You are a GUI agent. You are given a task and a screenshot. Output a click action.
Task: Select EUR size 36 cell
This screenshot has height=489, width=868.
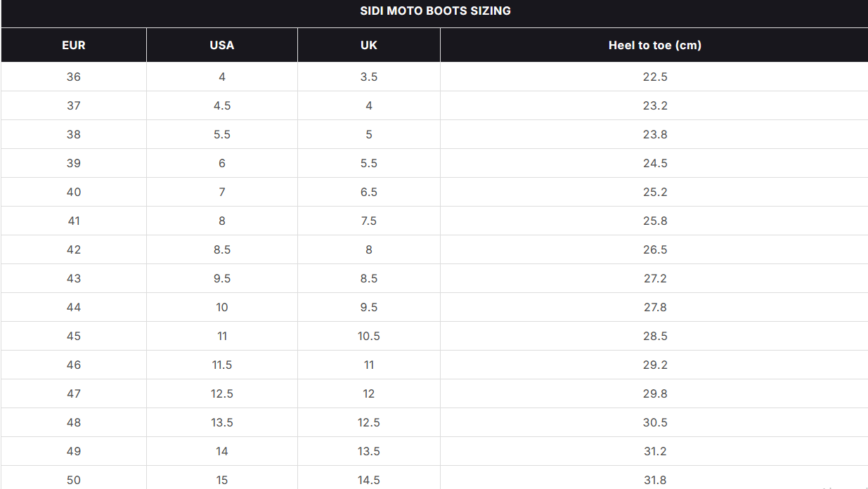(x=74, y=77)
